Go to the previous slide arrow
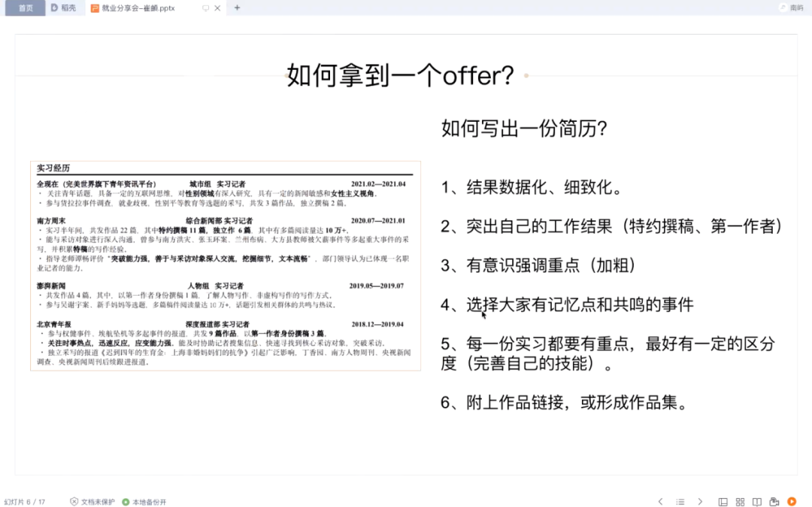 (660, 502)
